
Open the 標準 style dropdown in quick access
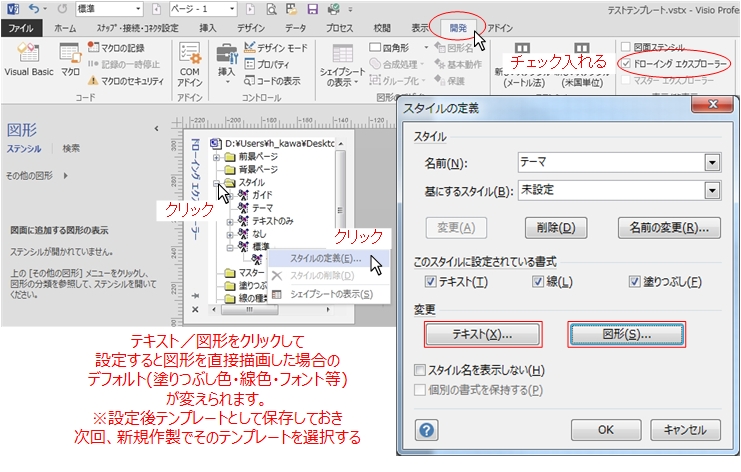click(x=138, y=9)
